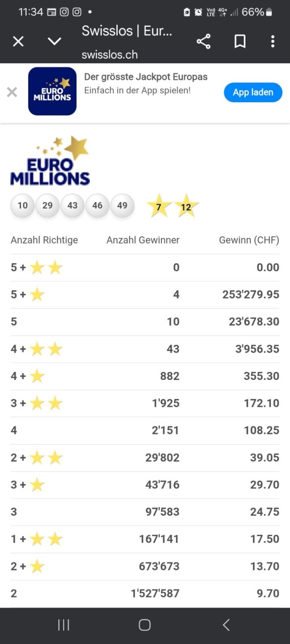The height and width of the screenshot is (644, 290).
Task: Expand the browser tab dropdown chevron
Action: [55, 42]
